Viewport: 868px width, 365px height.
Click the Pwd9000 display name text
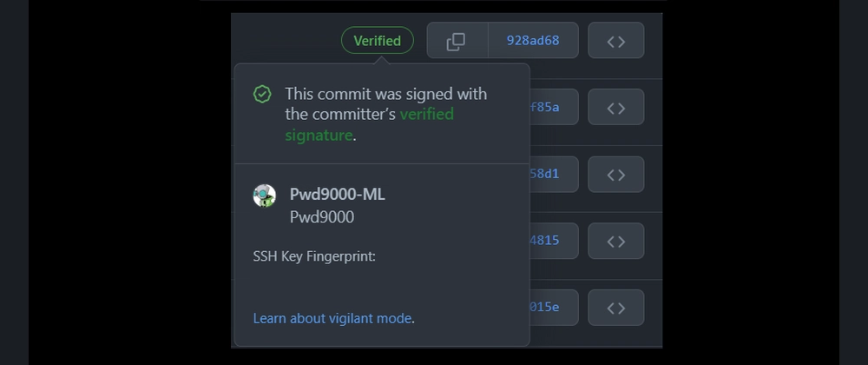point(322,217)
